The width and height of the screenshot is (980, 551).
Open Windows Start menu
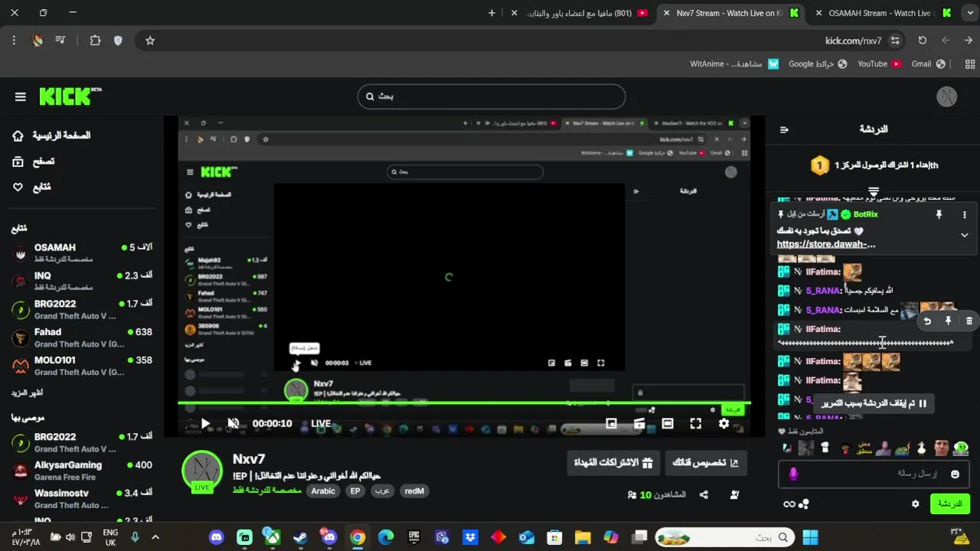[810, 537]
